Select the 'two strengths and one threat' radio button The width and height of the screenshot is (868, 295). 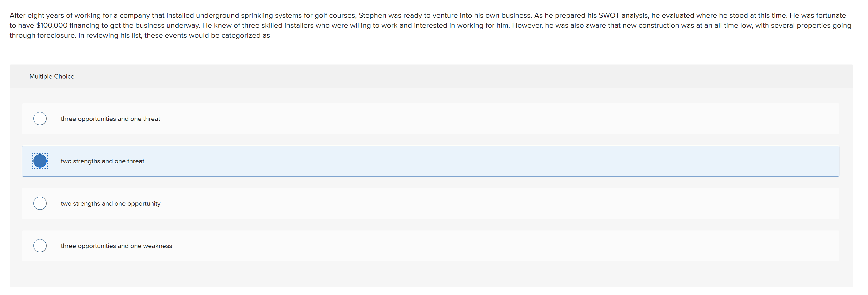click(40, 161)
